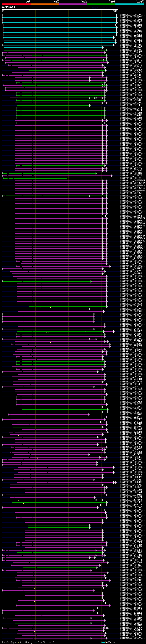Open hit UniRef100_Q804S5

(131, 387)
